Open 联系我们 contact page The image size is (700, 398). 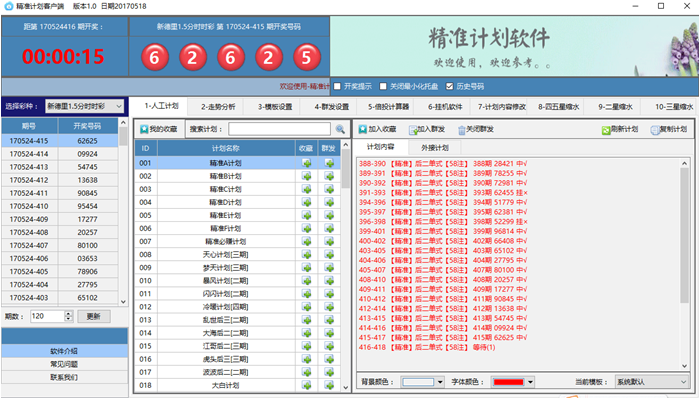[x=64, y=377]
